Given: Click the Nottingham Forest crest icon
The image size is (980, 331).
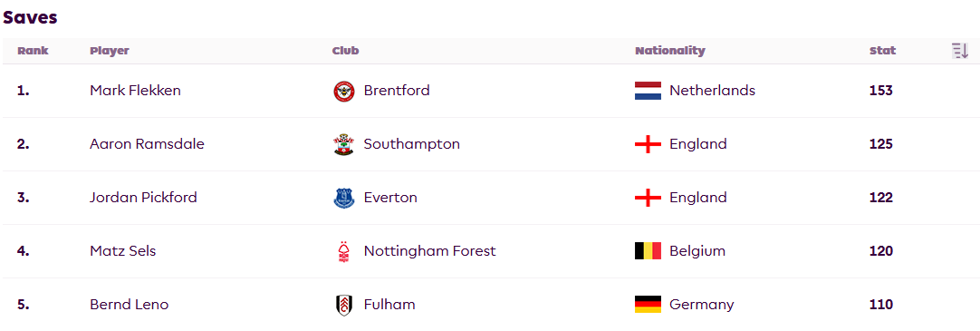Looking at the screenshot, I should pos(344,251).
